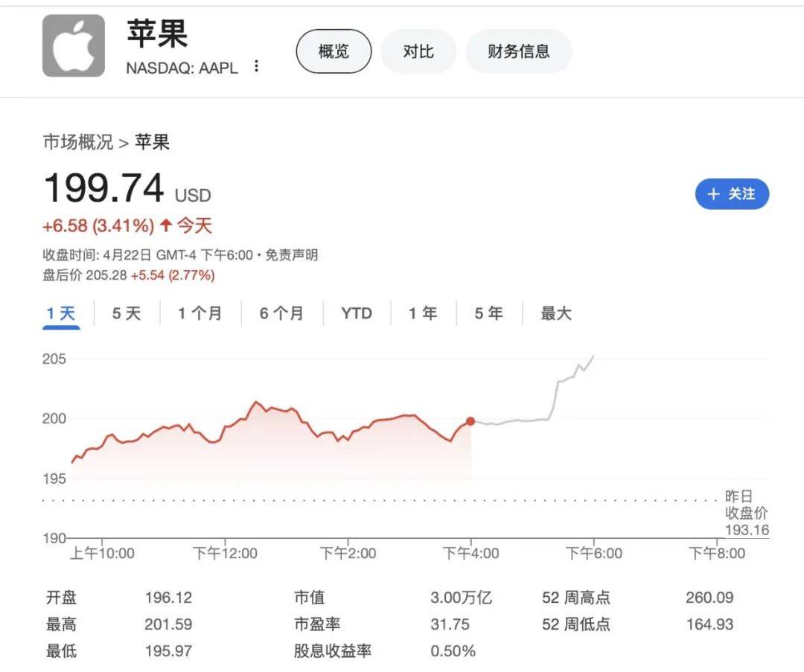Select the 1个月 time range
804x672 pixels.
click(x=199, y=313)
